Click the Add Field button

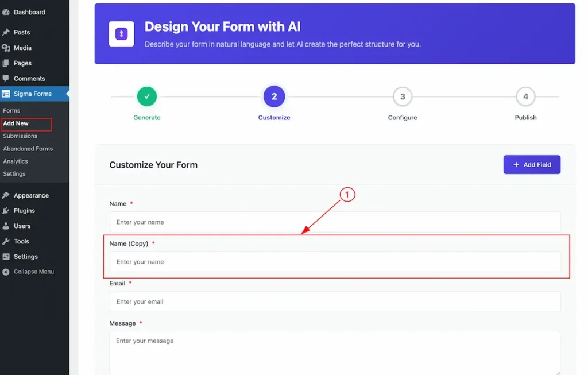532,165
